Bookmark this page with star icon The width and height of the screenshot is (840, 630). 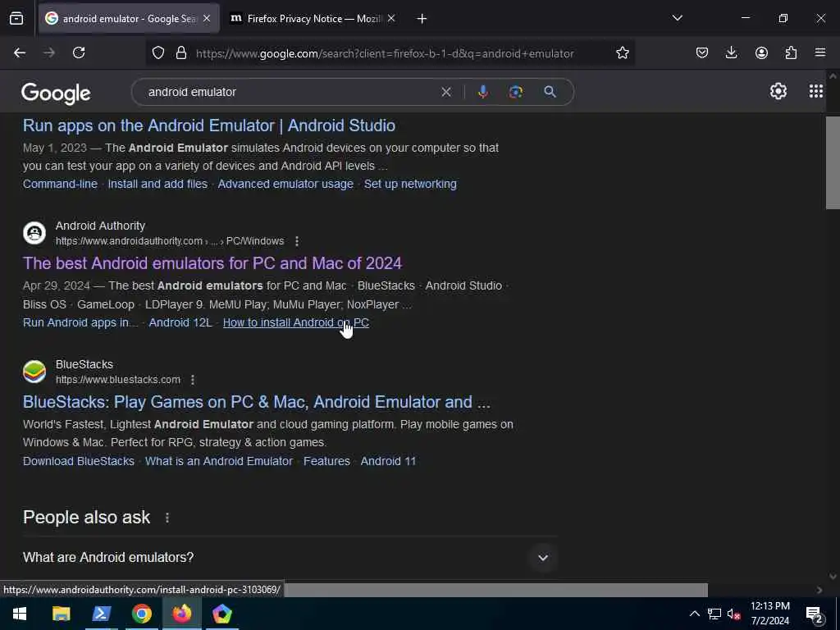(622, 53)
